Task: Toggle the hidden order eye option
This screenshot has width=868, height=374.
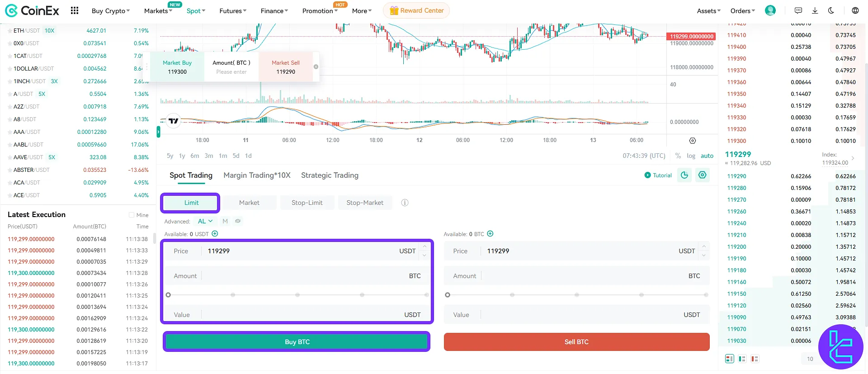Action: point(238,221)
